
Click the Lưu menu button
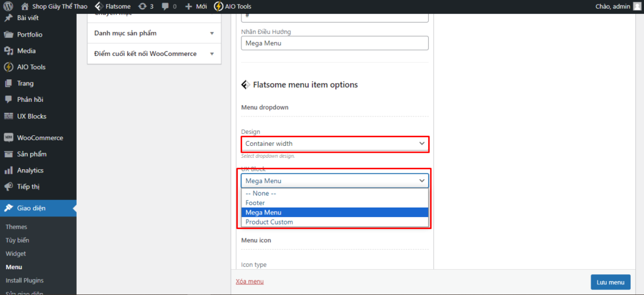(609, 282)
